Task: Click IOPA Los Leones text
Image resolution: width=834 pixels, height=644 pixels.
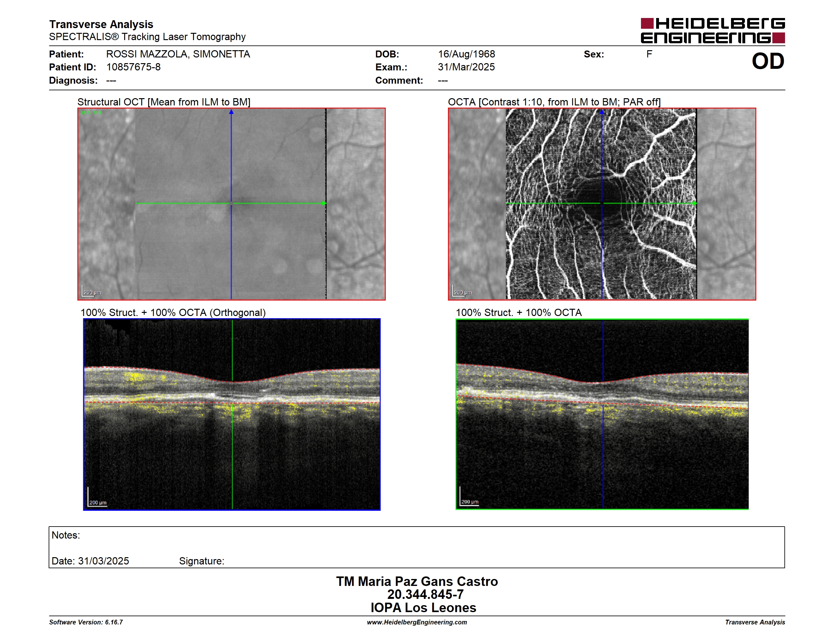Action: click(x=424, y=608)
